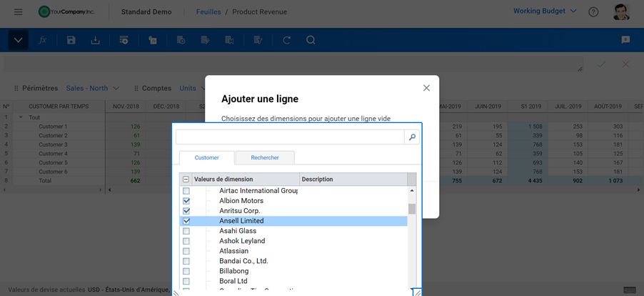644x296 pixels.
Task: Click the refresh arrow icon in toolbar
Action: pyautogui.click(x=286, y=41)
